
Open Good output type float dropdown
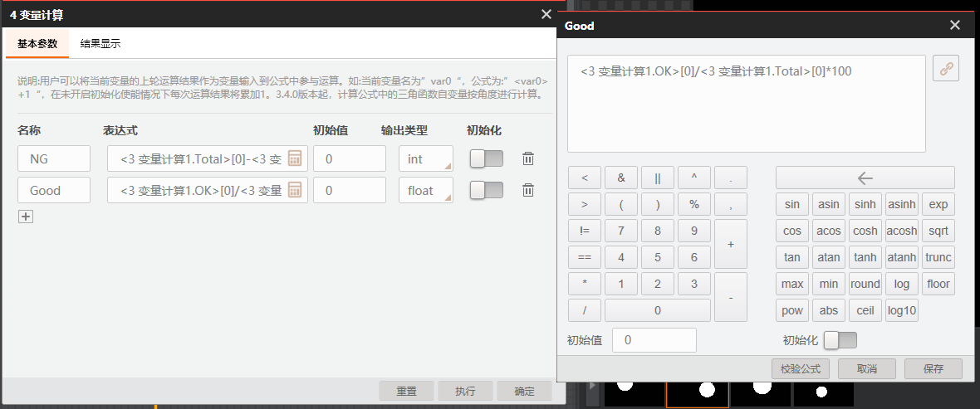(425, 190)
